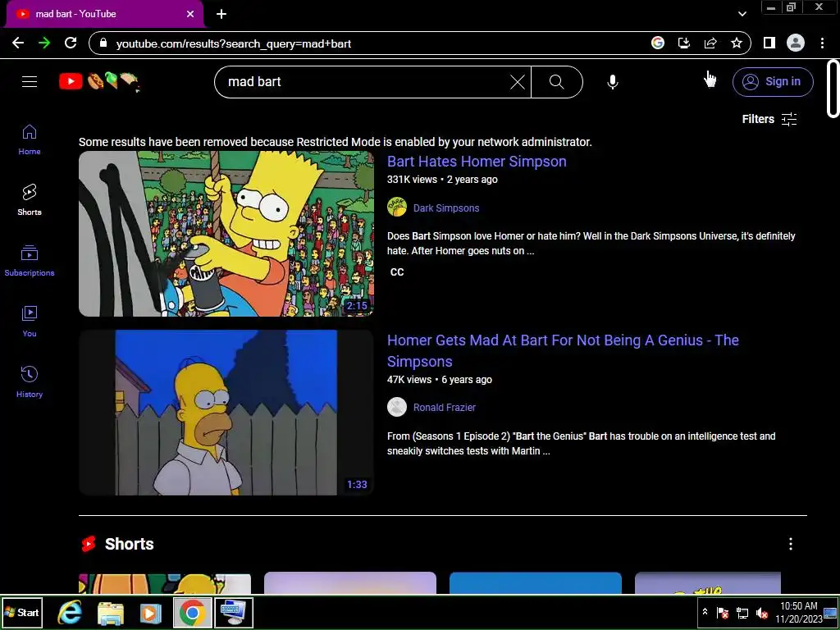
Task: Open the Filters options
Action: [x=769, y=119]
